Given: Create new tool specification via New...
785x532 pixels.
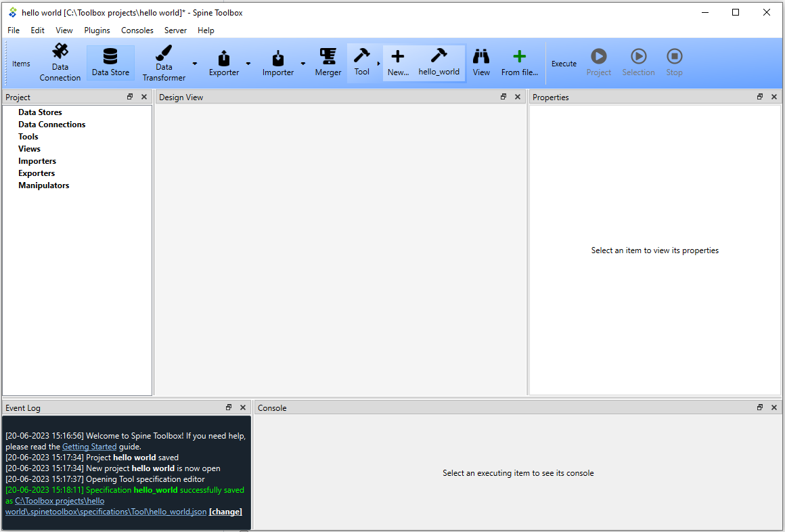Looking at the screenshot, I should tap(398, 63).
